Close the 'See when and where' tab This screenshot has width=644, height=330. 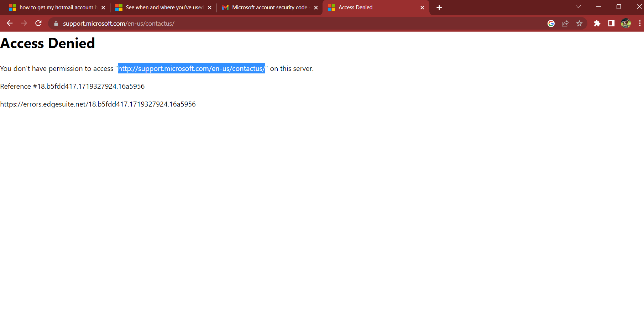coord(210,7)
